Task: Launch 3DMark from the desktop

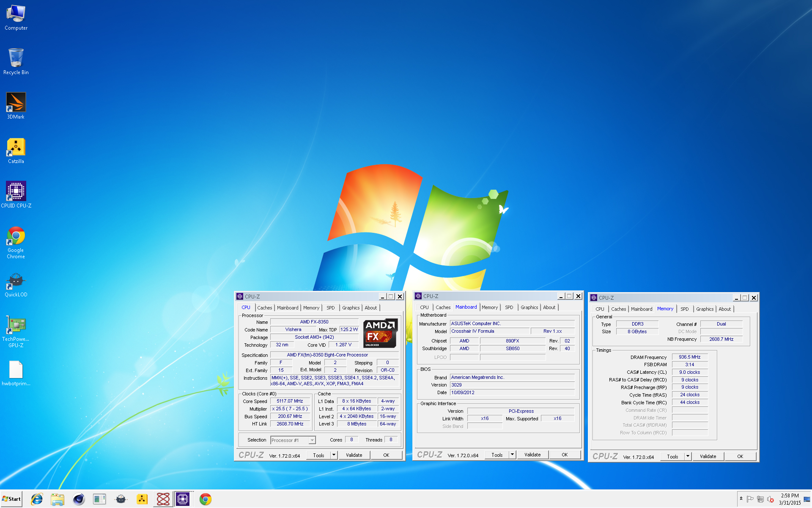Action: click(x=16, y=106)
